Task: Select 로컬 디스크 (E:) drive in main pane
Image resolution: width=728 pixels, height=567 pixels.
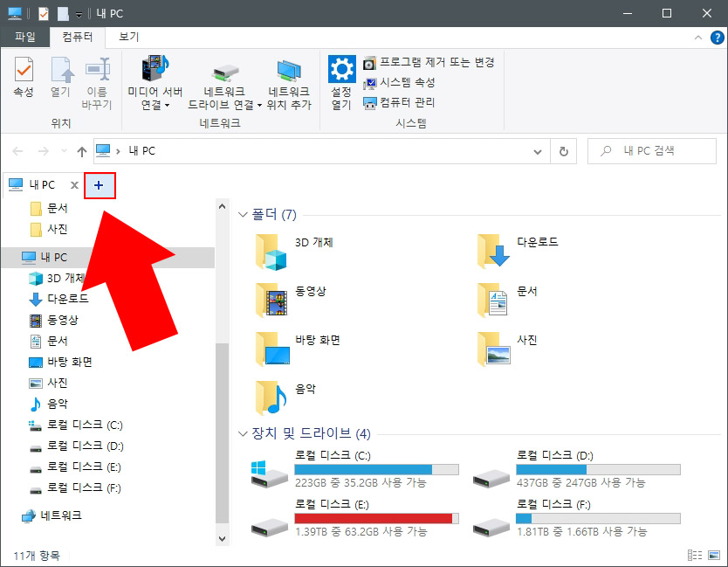Action: click(354, 518)
